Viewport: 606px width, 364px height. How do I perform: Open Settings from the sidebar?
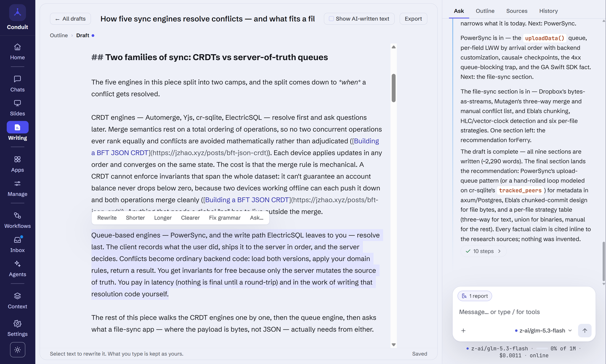(17, 328)
